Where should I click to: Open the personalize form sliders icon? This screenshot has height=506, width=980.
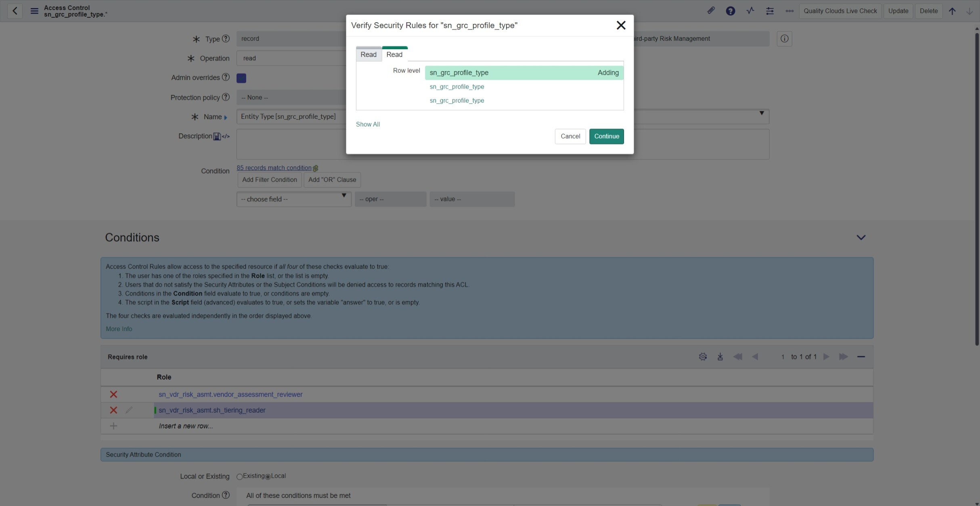pyautogui.click(x=770, y=11)
